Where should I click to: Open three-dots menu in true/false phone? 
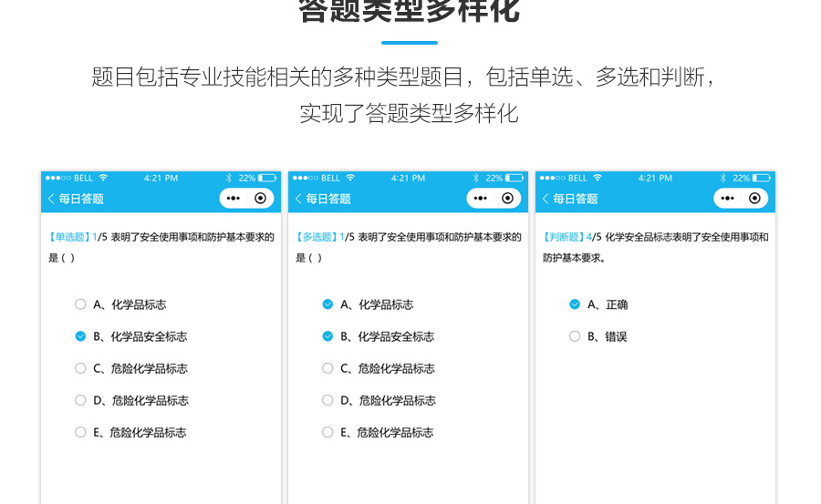pos(728,199)
